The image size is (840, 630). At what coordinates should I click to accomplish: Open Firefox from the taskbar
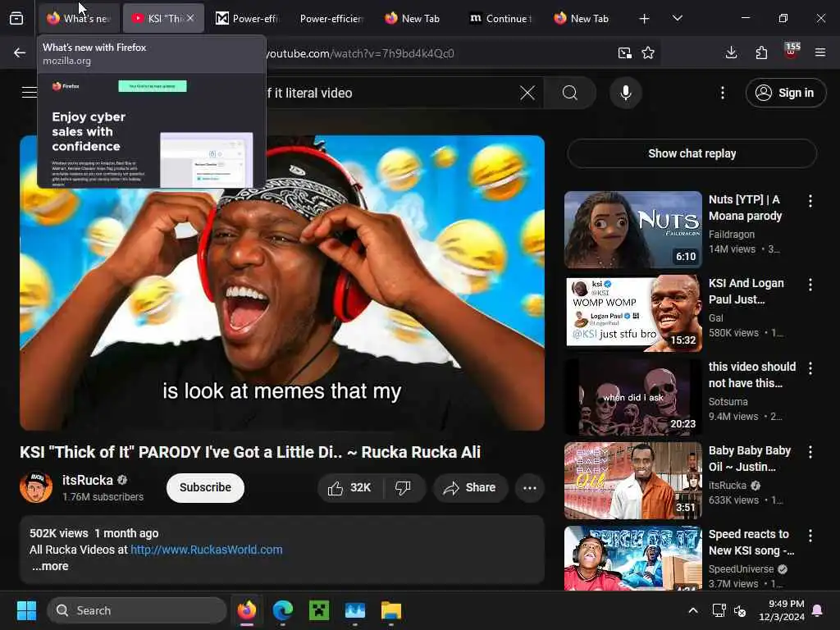246,610
